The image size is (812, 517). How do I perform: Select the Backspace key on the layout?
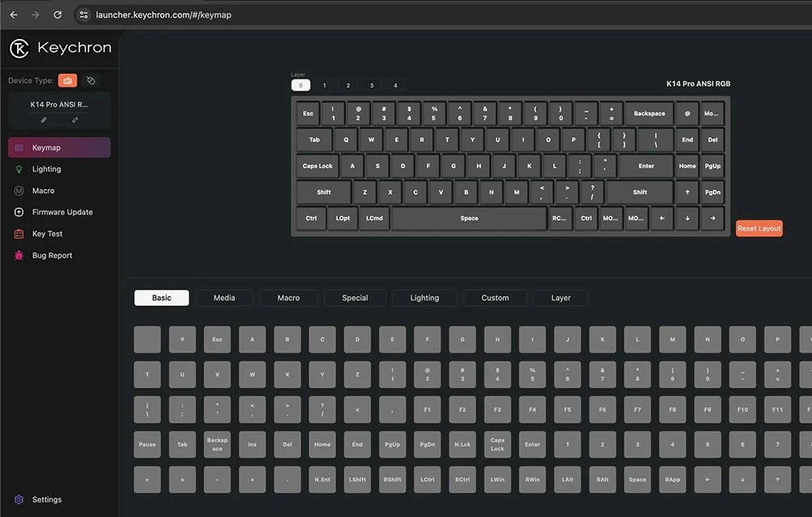pos(650,114)
